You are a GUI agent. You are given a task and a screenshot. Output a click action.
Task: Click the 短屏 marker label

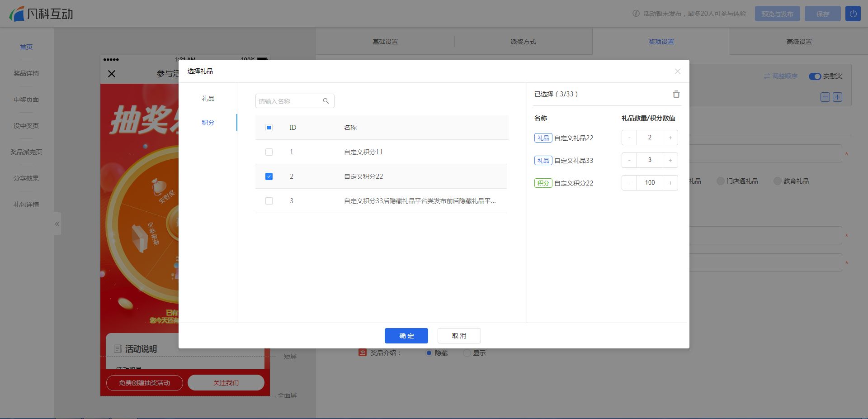[290, 357]
